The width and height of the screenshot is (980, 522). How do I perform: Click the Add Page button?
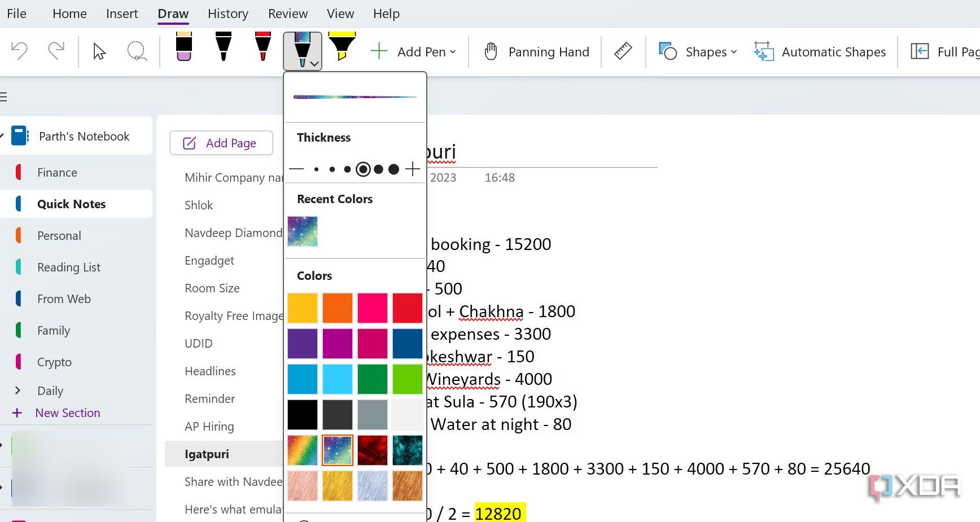[221, 143]
